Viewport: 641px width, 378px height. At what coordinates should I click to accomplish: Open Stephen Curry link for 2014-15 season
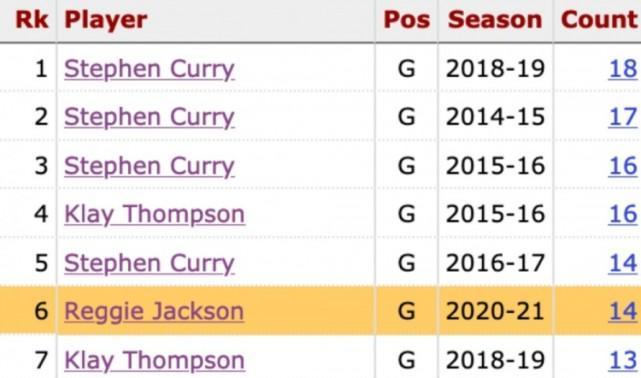point(149,117)
